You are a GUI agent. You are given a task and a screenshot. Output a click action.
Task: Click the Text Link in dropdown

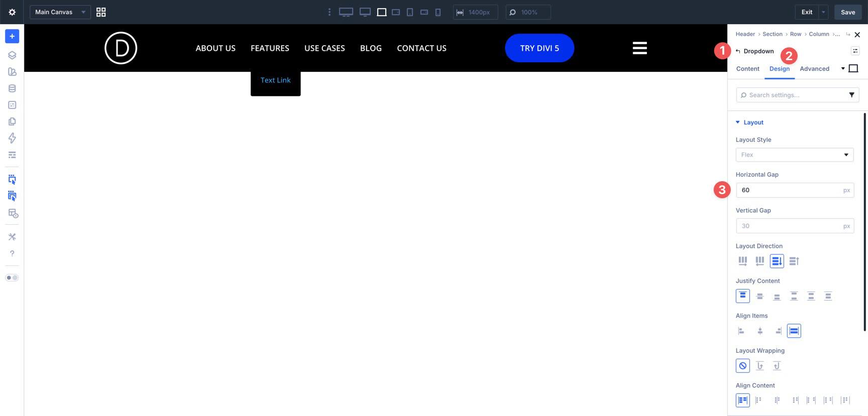[275, 80]
